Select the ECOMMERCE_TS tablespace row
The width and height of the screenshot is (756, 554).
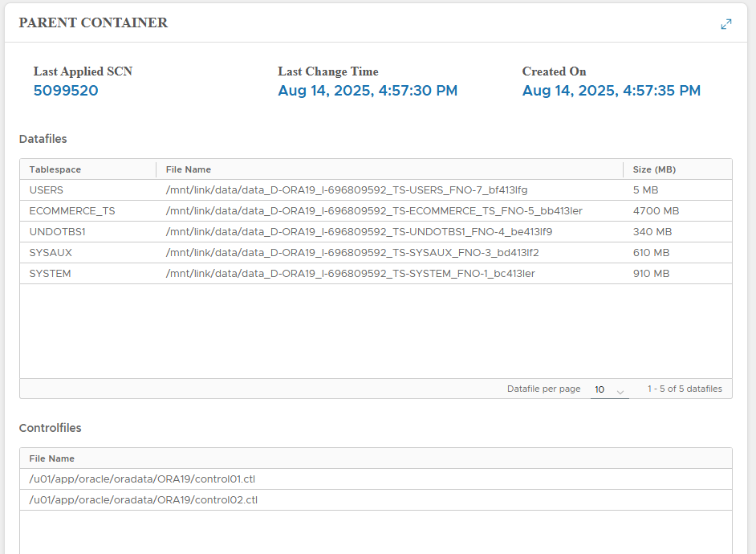click(x=72, y=211)
